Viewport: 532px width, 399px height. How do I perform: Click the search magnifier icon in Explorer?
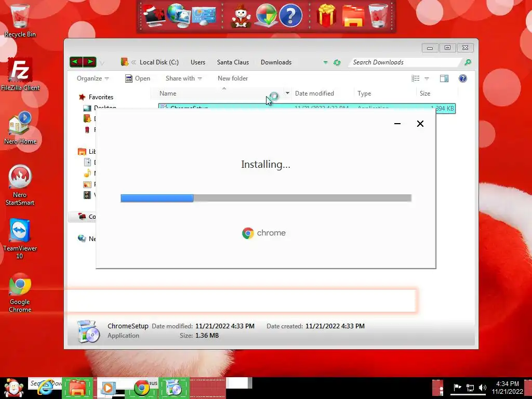coord(468,62)
